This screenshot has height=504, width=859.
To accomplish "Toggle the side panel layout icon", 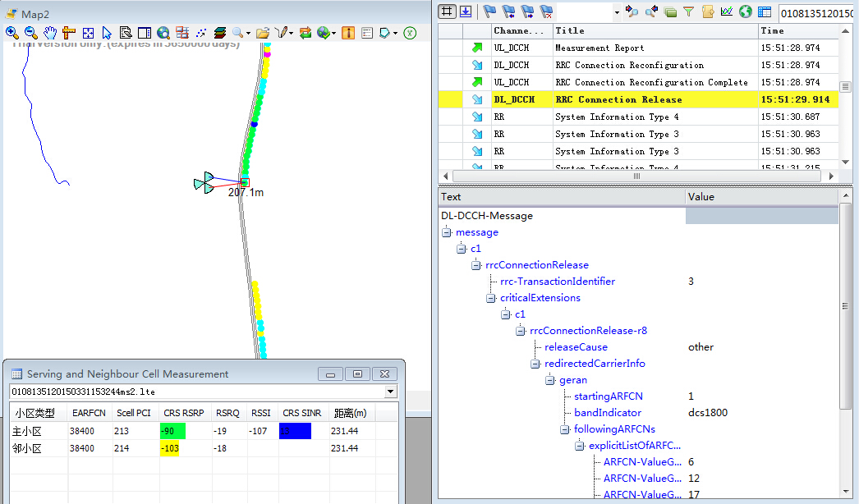I will (144, 33).
